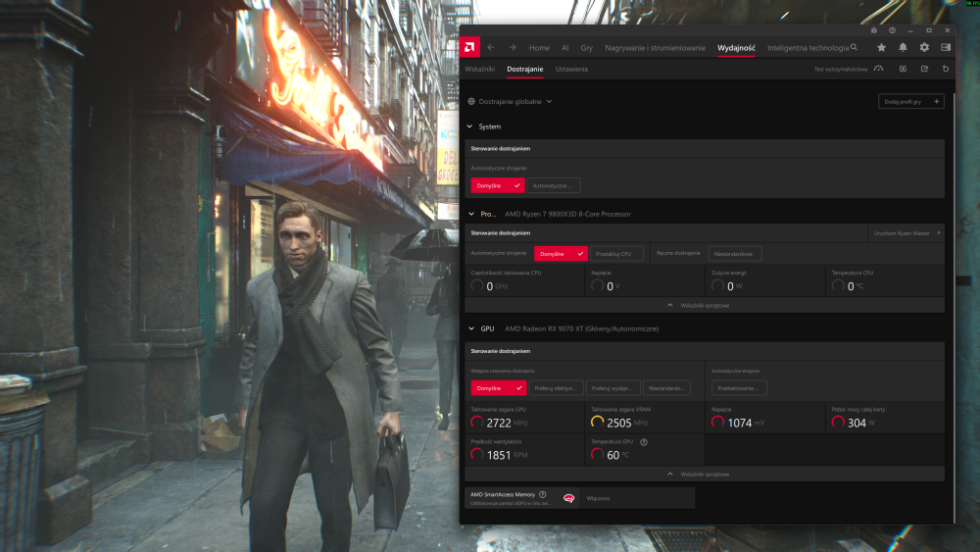
Task: Click Test wytrzymałościowy label
Action: click(841, 69)
